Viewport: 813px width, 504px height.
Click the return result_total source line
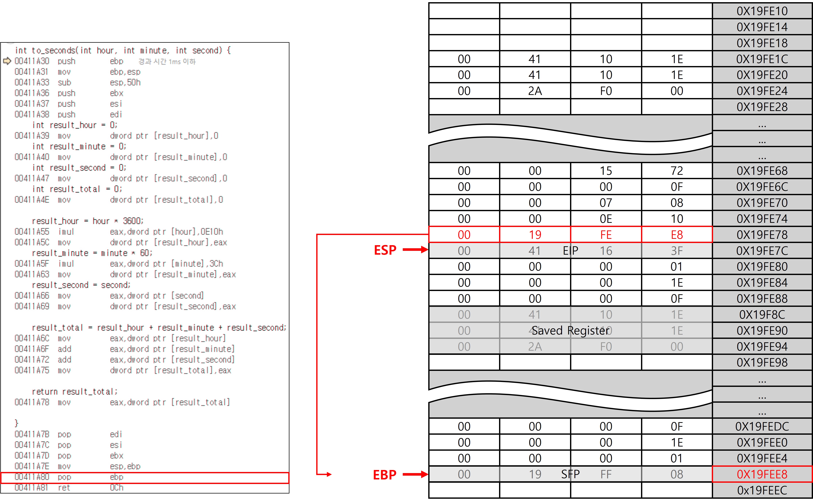(x=75, y=392)
